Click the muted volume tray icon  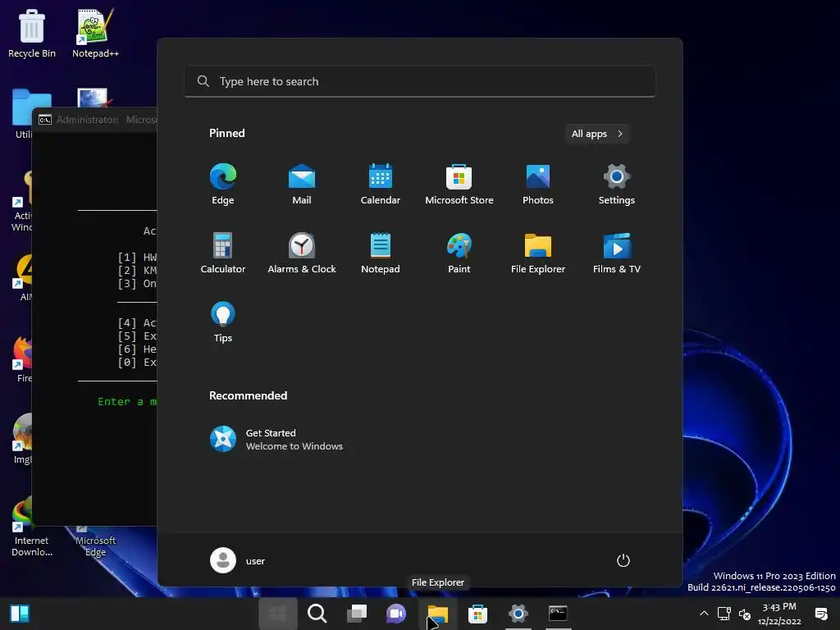click(x=744, y=614)
